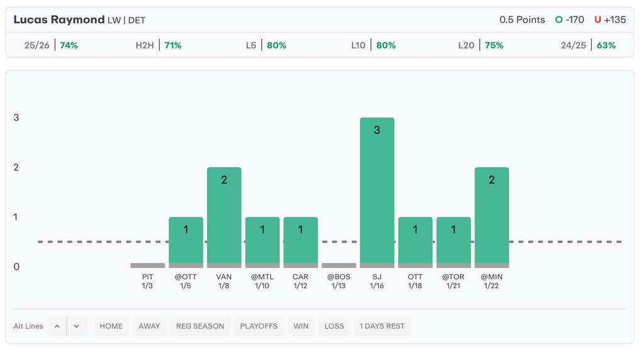The width and height of the screenshot is (644, 354).
Task: Toggle the AWAY filter
Action: point(150,326)
